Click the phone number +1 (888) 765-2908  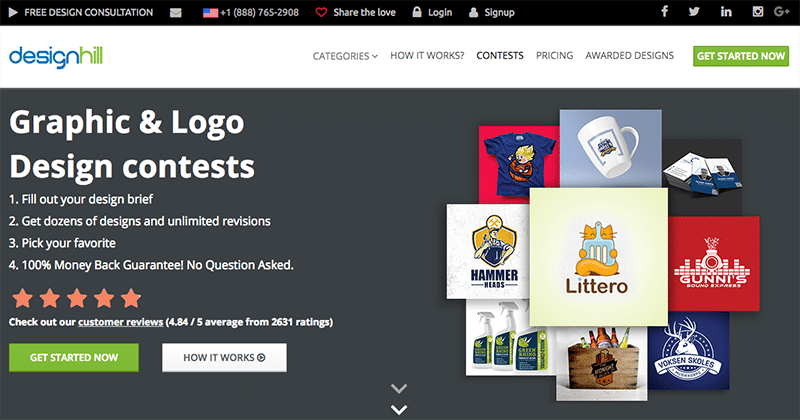pos(260,12)
